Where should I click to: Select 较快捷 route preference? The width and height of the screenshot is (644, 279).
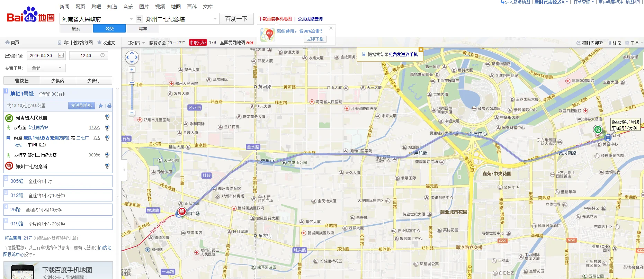[22, 81]
